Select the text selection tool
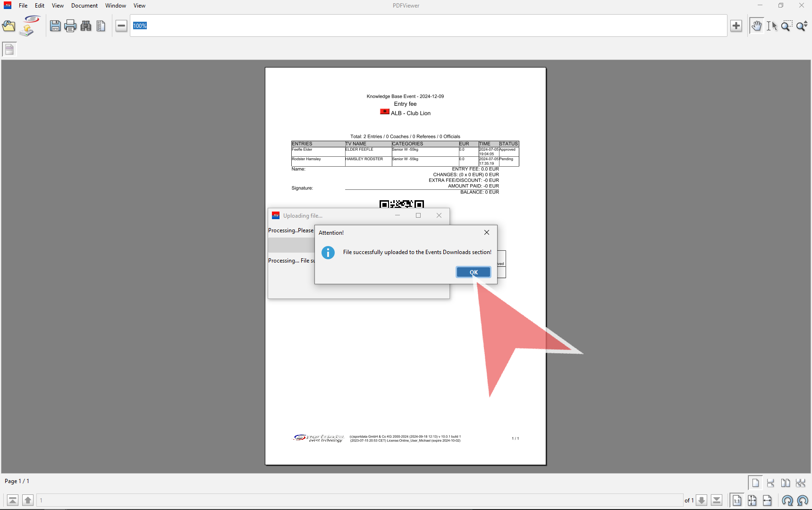This screenshot has height=510, width=812. (x=771, y=26)
